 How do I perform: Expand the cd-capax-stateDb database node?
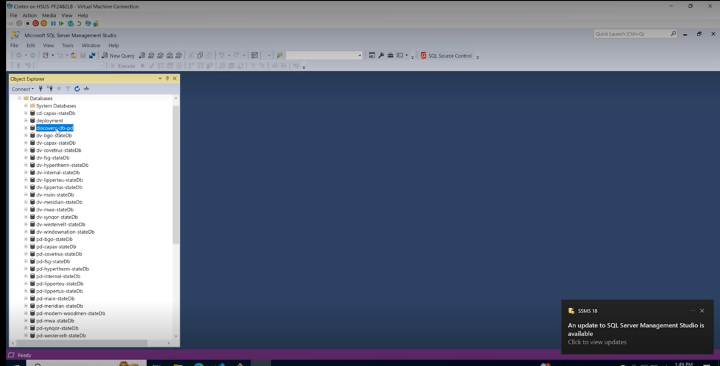point(26,113)
